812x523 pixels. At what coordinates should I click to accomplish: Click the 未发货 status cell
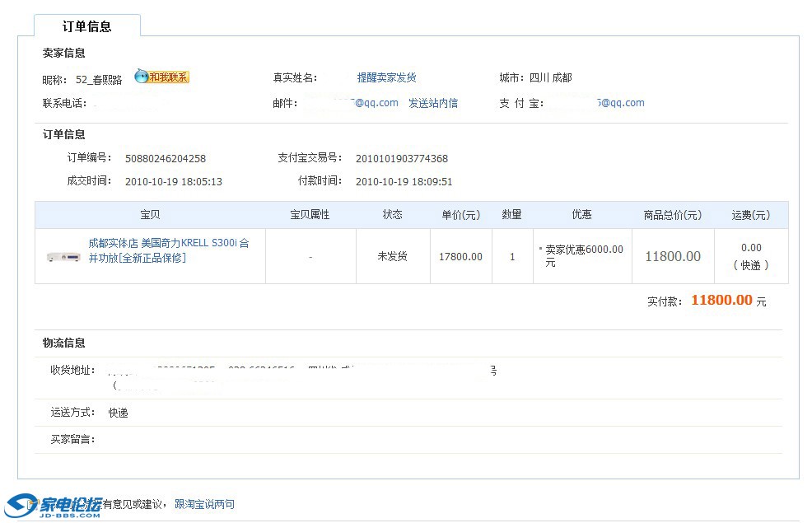[x=393, y=256]
